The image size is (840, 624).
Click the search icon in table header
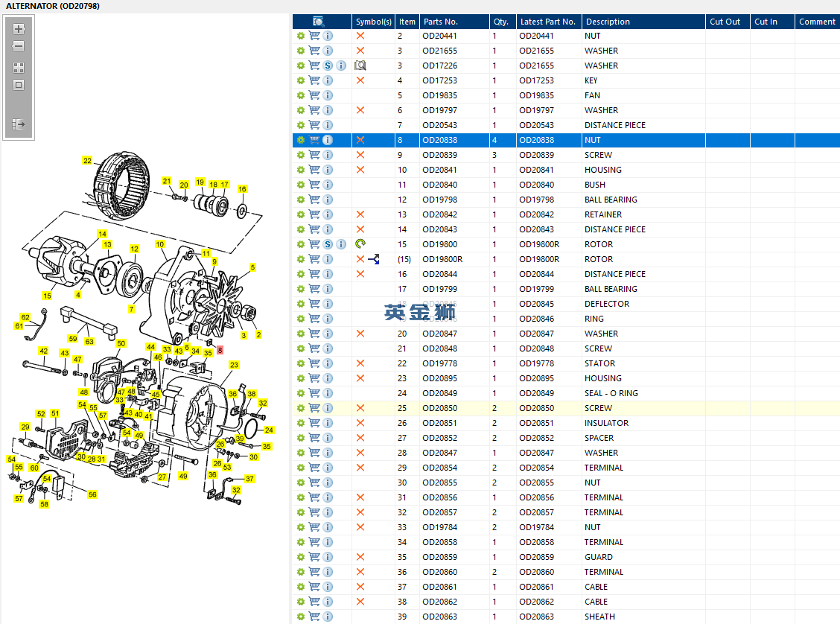pyautogui.click(x=319, y=22)
